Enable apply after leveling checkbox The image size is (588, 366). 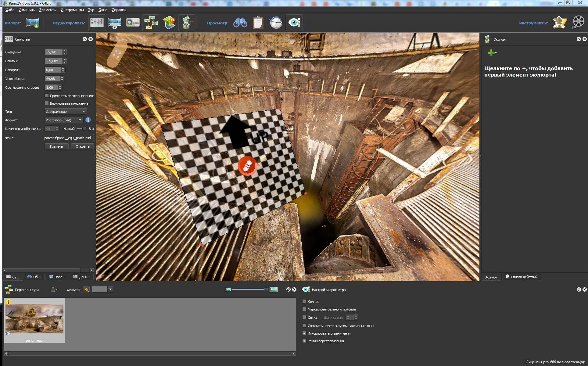pos(47,95)
